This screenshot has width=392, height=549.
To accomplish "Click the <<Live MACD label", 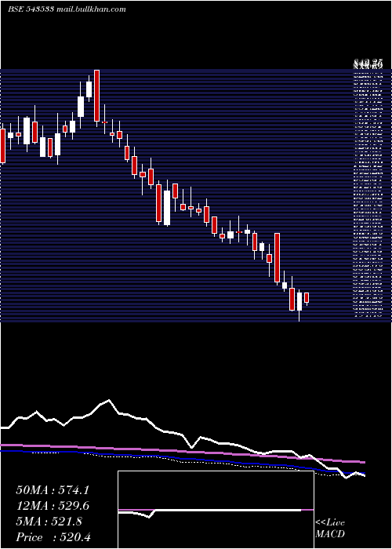I will coord(330,528).
